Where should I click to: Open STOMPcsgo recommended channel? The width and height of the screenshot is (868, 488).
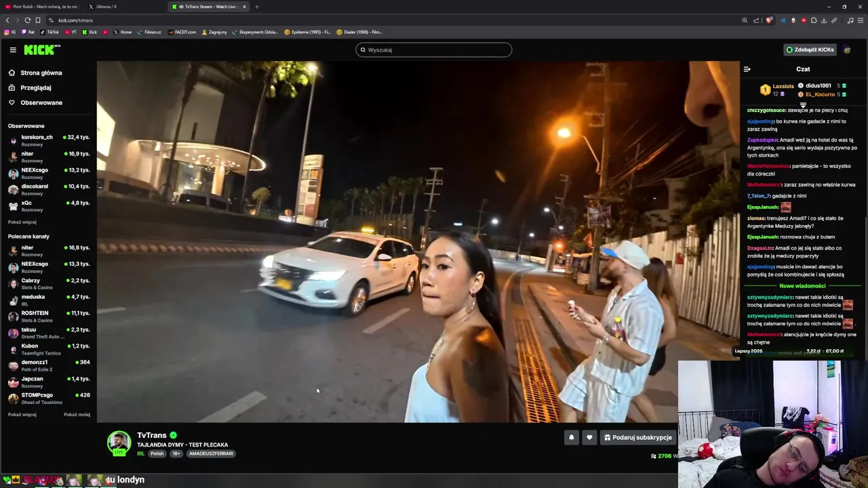[49, 398]
